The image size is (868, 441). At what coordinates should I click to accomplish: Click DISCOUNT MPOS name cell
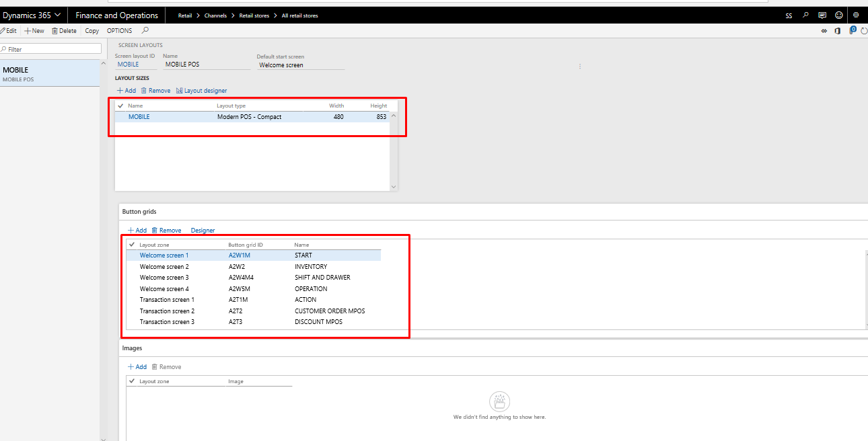318,322
